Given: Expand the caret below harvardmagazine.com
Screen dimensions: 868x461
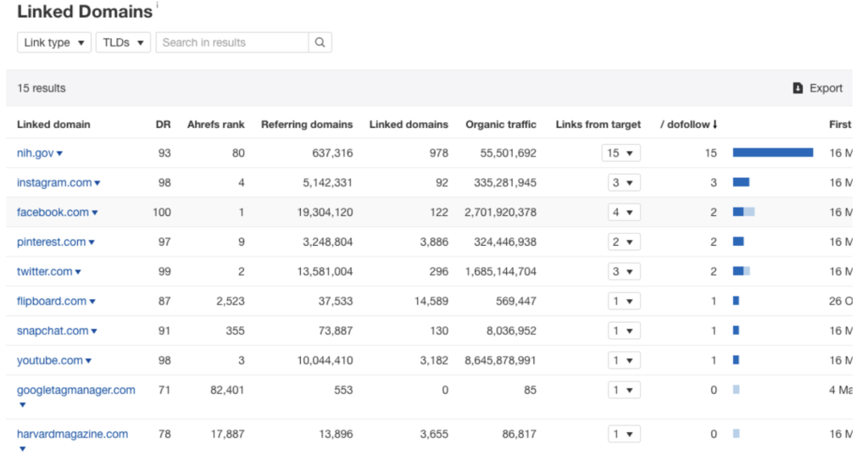Looking at the screenshot, I should (x=22, y=449).
